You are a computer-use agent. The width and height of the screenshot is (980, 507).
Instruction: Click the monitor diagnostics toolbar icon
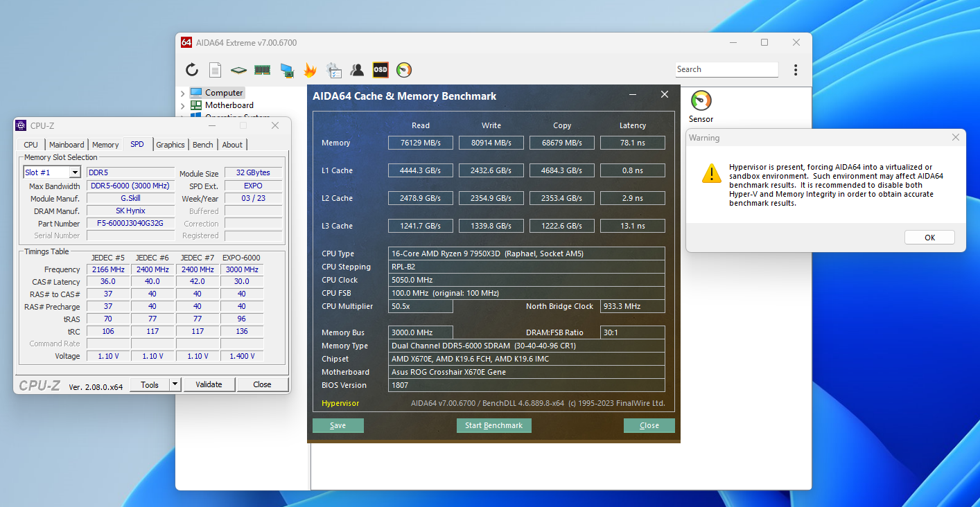pos(286,70)
